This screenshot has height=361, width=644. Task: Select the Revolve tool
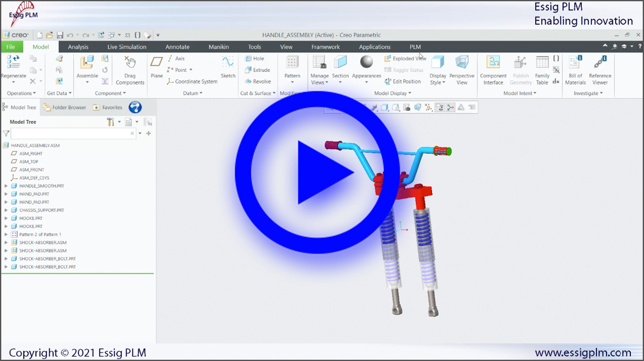[258, 81]
